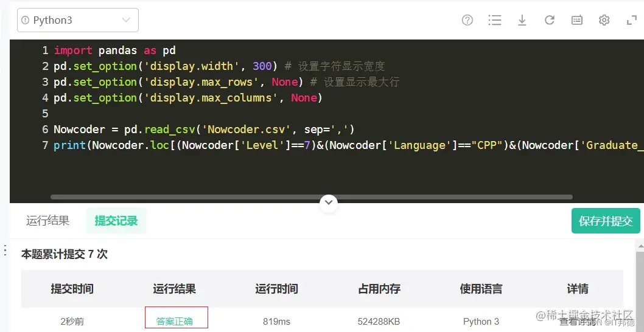The width and height of the screenshot is (644, 332).
Task: Click the 本题累计提交 7 次 text
Action: click(x=65, y=254)
